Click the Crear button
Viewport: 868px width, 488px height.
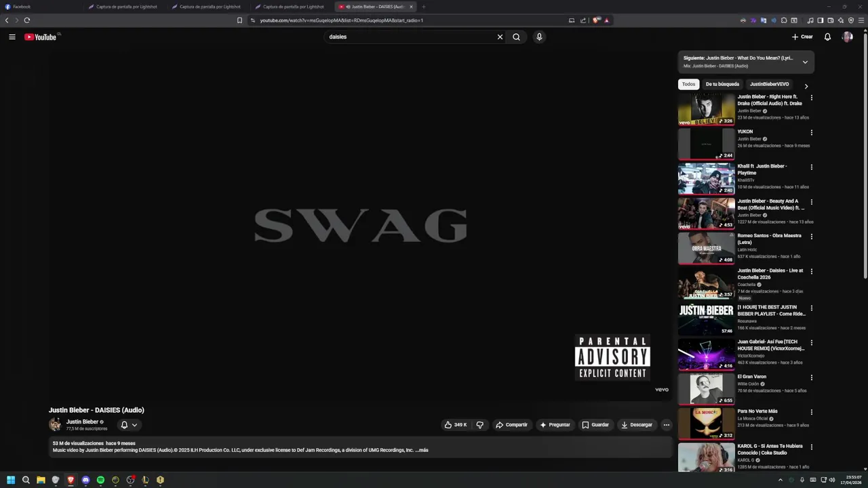coord(802,37)
